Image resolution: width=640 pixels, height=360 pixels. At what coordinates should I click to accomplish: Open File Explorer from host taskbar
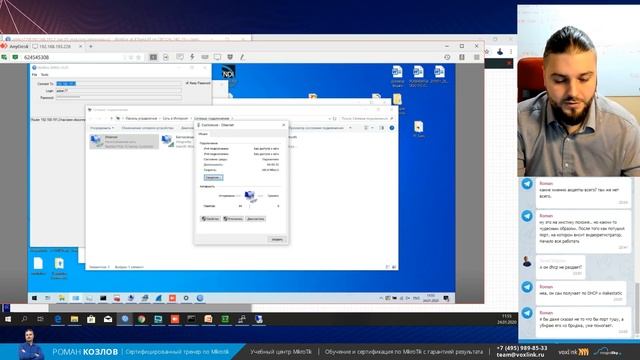75,320
